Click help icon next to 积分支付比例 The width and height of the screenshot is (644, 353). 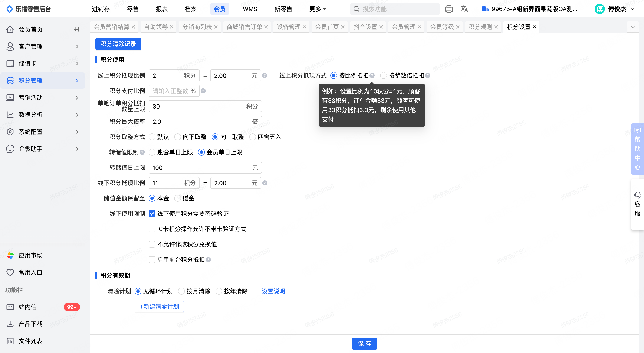(x=203, y=91)
